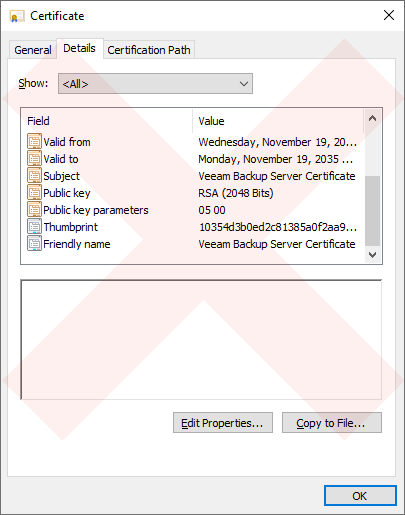Image resolution: width=405 pixels, height=515 pixels.
Task: Click the value '05 00'
Action: click(212, 210)
